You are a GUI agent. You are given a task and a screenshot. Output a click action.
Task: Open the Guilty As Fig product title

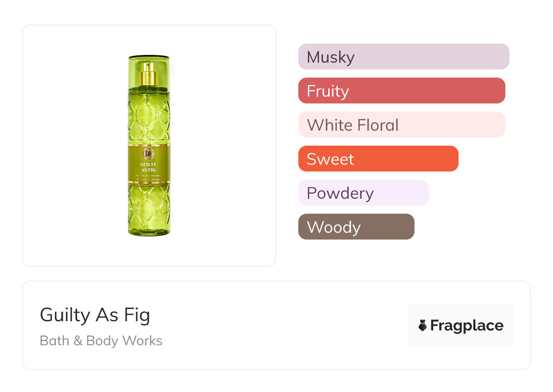[95, 315]
